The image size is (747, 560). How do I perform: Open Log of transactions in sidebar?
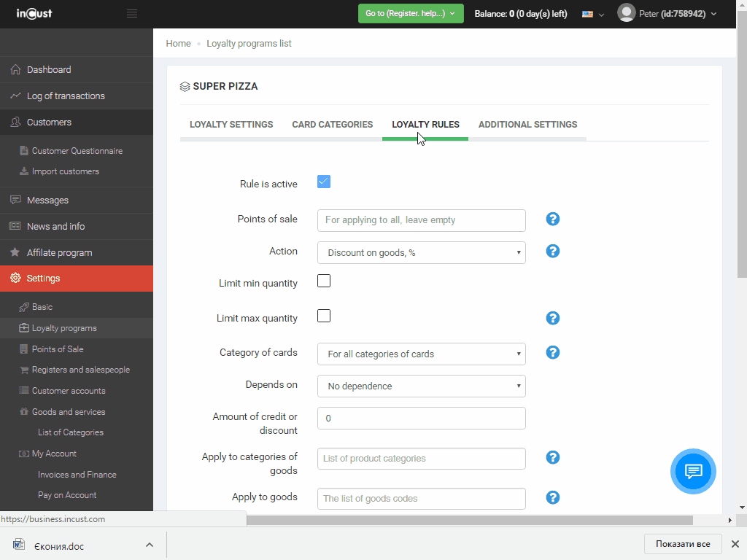(x=66, y=96)
